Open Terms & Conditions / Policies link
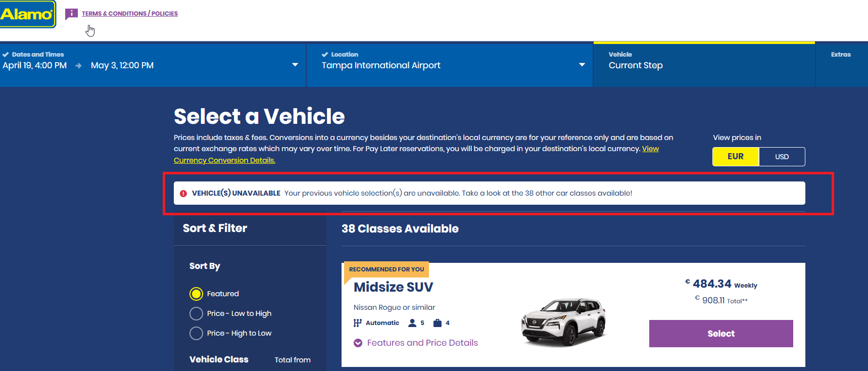This screenshot has width=868, height=371. 130,14
